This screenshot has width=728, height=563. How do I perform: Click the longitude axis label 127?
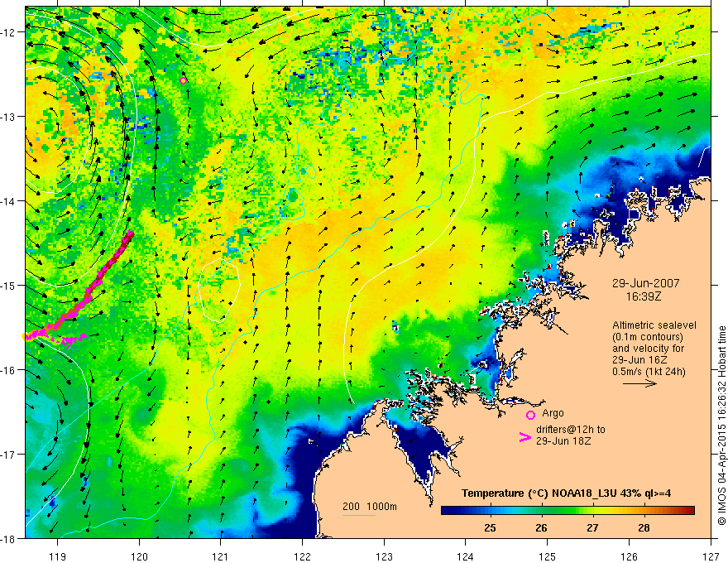point(711,556)
